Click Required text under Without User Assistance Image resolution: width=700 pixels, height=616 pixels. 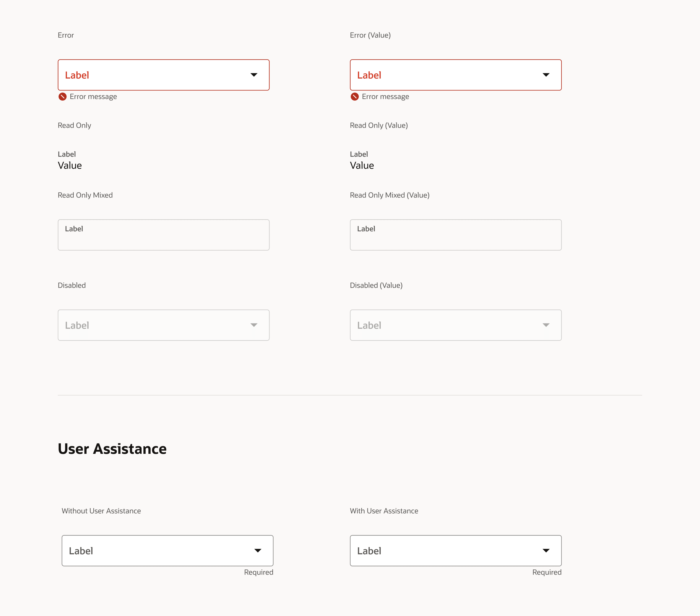pos(258,572)
